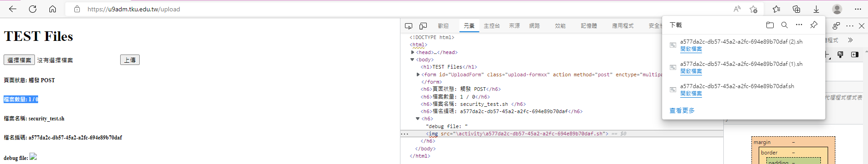Select the <h1>TEST Files</h1> DOM line
The height and width of the screenshot is (164, 868).
pos(449,67)
